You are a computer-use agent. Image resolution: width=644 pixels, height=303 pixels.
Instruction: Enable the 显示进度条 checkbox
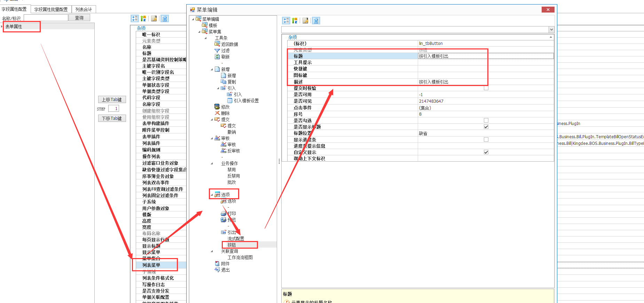point(486,140)
